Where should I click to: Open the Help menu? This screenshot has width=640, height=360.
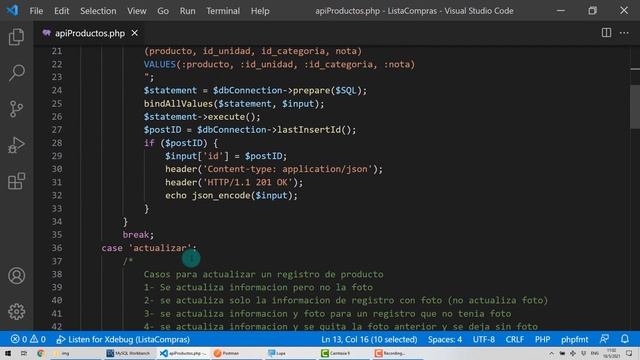[x=260, y=11]
